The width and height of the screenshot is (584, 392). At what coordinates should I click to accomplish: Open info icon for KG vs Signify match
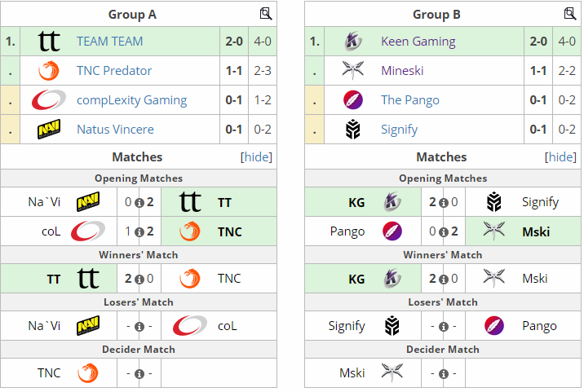[x=443, y=203]
